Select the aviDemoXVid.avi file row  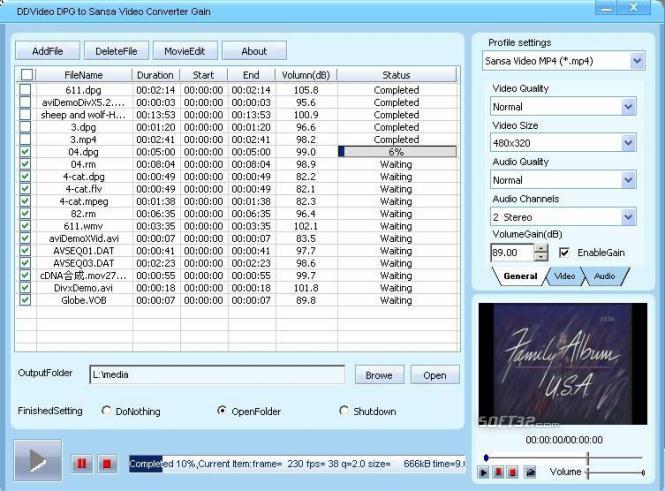238,238
